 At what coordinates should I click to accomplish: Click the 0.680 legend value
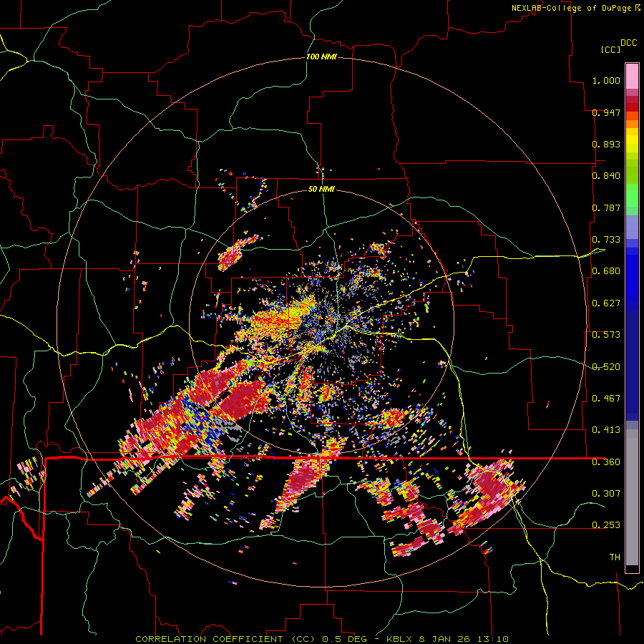click(606, 271)
